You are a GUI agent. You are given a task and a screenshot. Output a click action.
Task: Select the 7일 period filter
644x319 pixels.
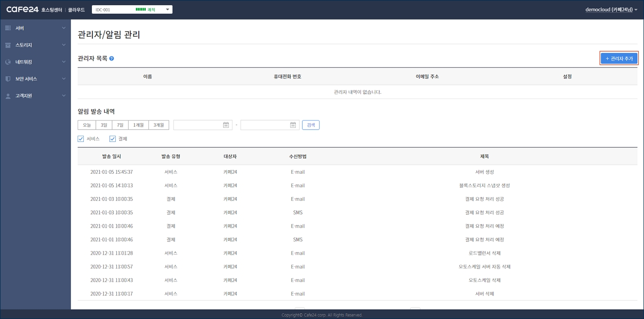point(120,125)
